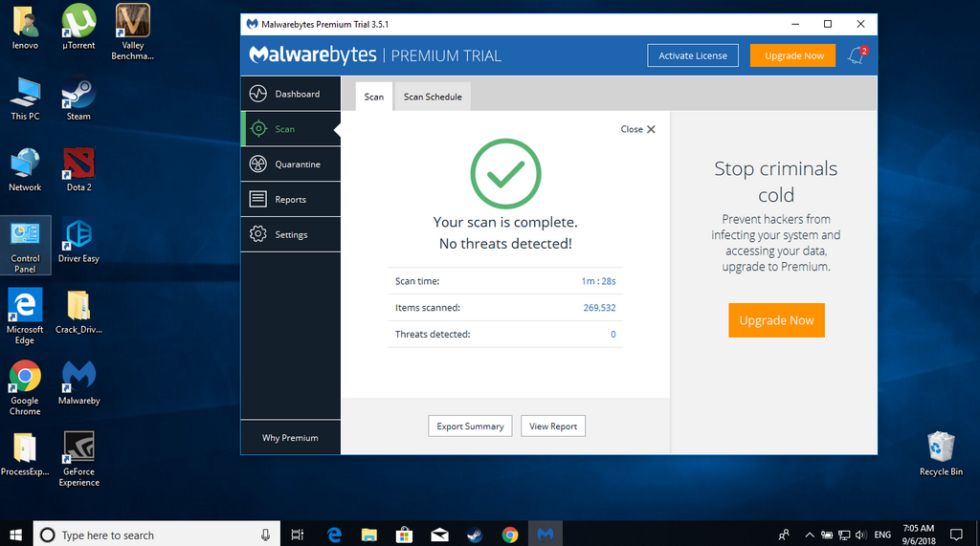980x546 pixels.
Task: Open Steam from the taskbar
Action: click(475, 535)
